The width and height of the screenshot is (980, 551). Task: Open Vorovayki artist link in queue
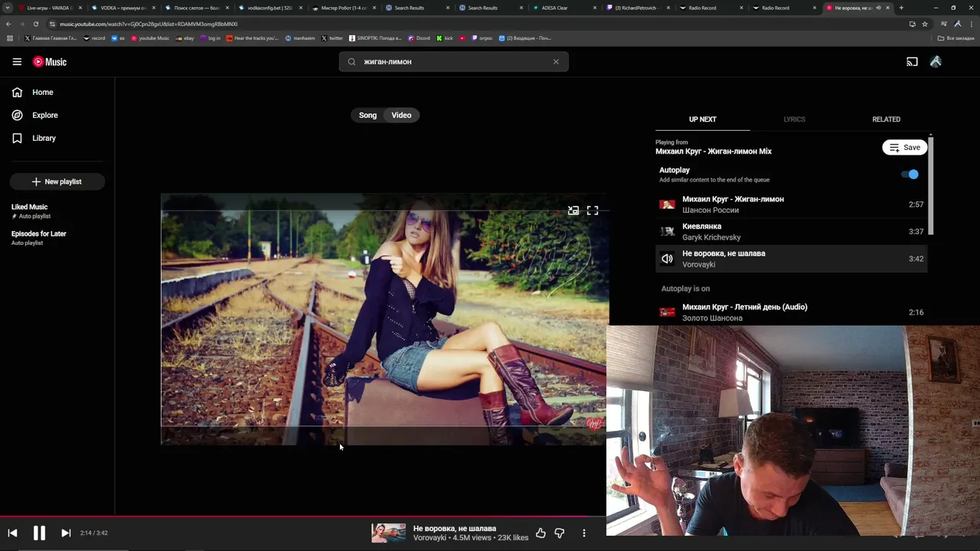(698, 264)
